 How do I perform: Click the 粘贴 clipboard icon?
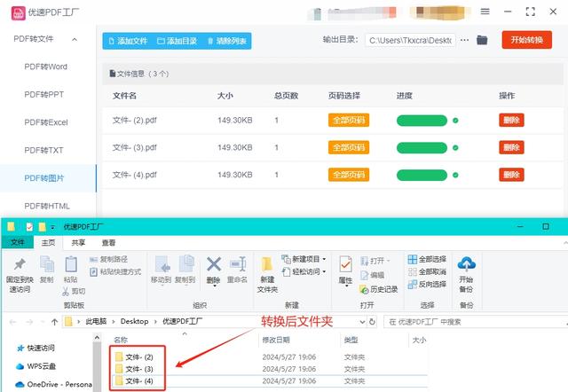click(x=71, y=265)
